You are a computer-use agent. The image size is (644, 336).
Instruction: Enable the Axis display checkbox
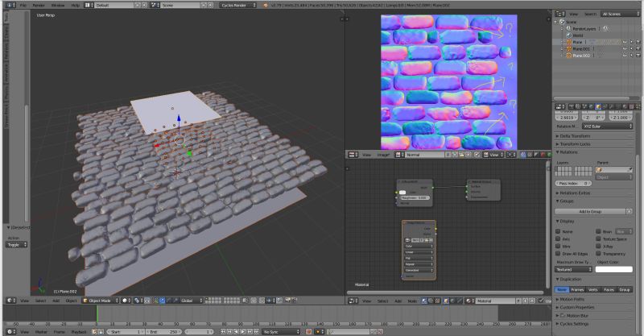(558, 239)
